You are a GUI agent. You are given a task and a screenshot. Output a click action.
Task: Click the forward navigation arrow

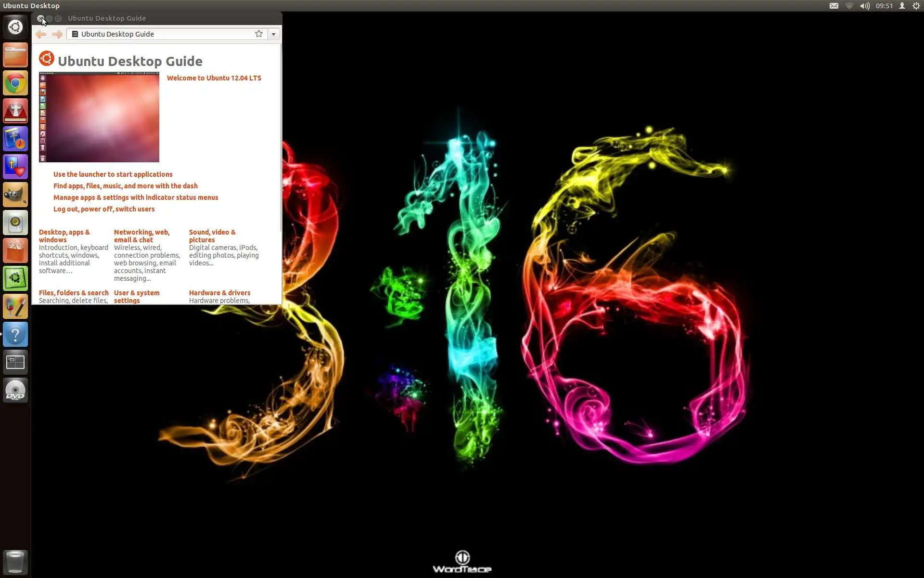pos(57,34)
